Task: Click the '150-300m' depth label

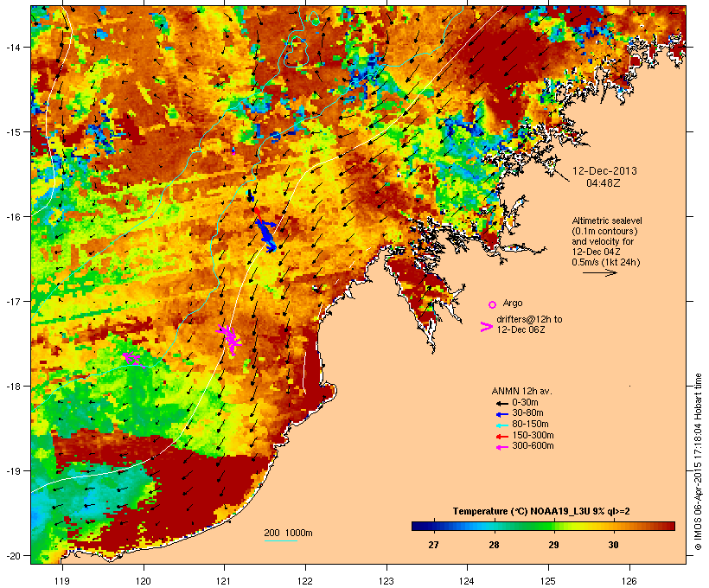Action: (533, 435)
